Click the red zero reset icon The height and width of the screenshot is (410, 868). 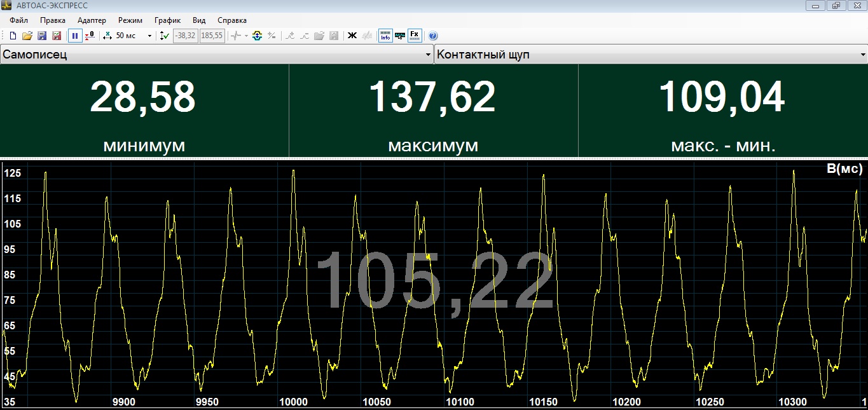coord(90,36)
